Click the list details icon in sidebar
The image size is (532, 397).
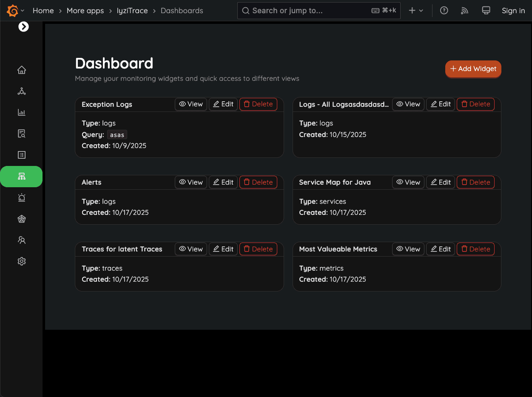coord(21,154)
